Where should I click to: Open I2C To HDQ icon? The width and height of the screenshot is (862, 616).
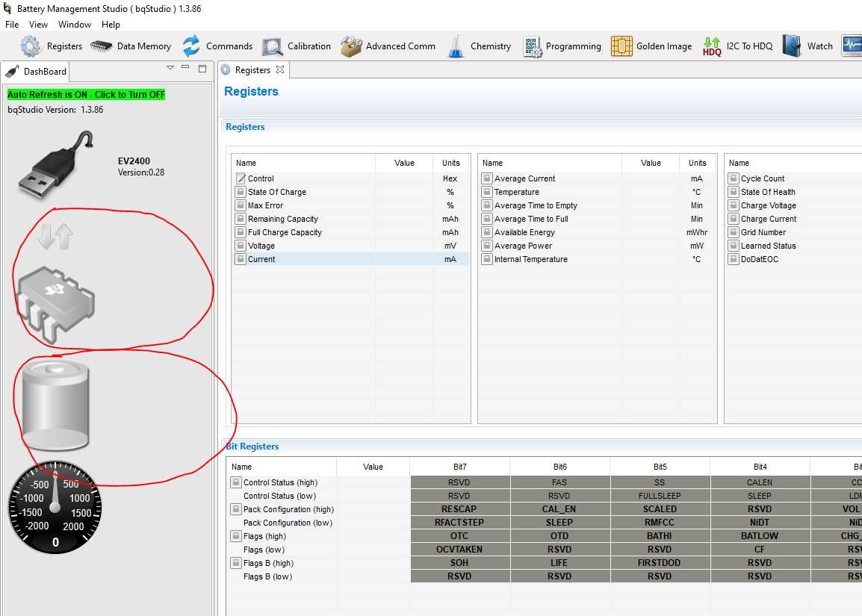[711, 46]
